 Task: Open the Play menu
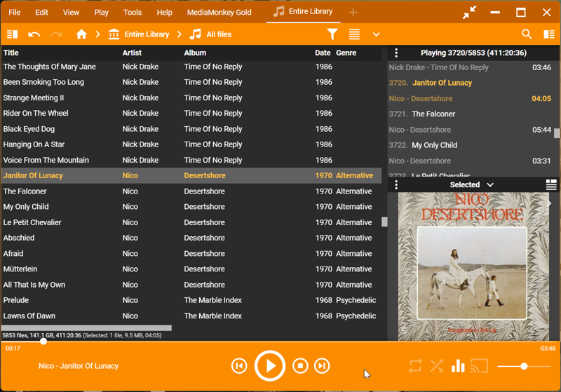pyautogui.click(x=101, y=13)
